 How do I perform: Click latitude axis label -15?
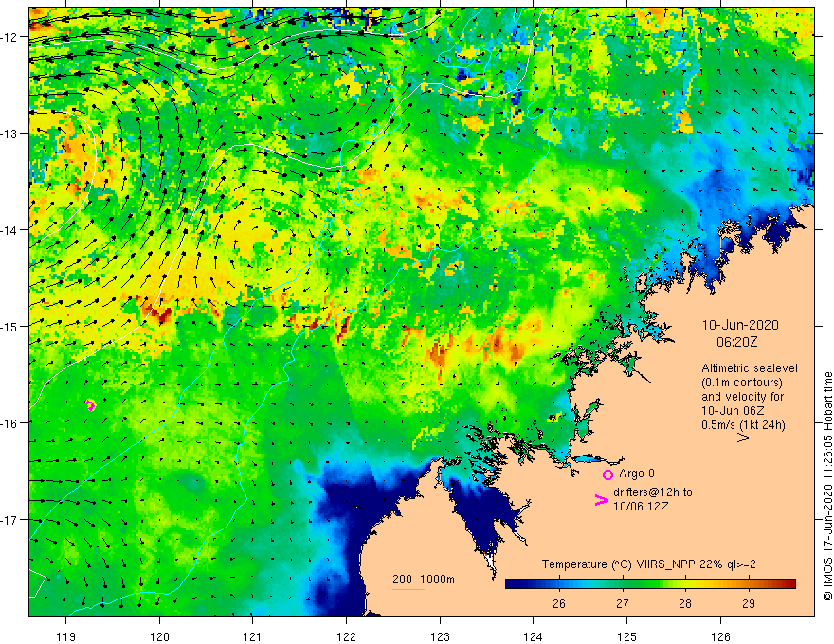(x=10, y=326)
